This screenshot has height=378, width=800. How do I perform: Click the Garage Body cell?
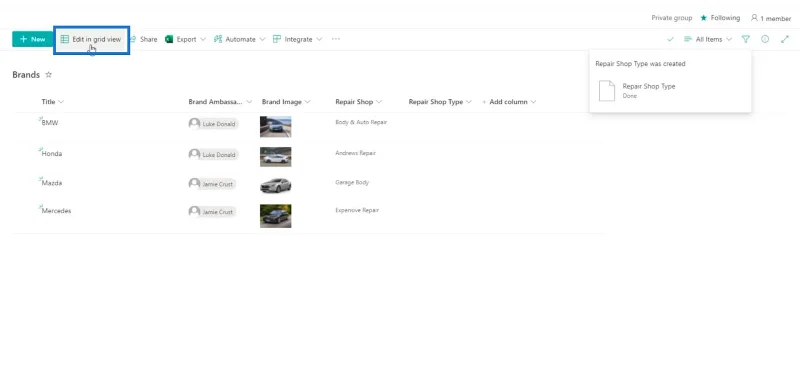coord(352,182)
